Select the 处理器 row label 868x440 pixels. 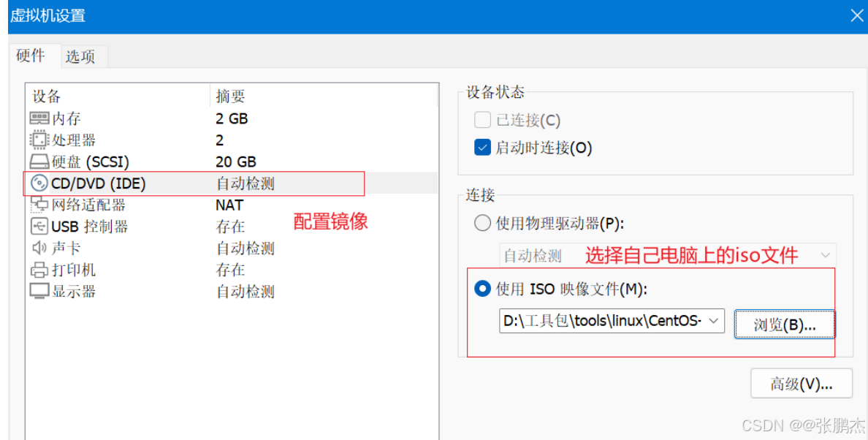point(74,140)
